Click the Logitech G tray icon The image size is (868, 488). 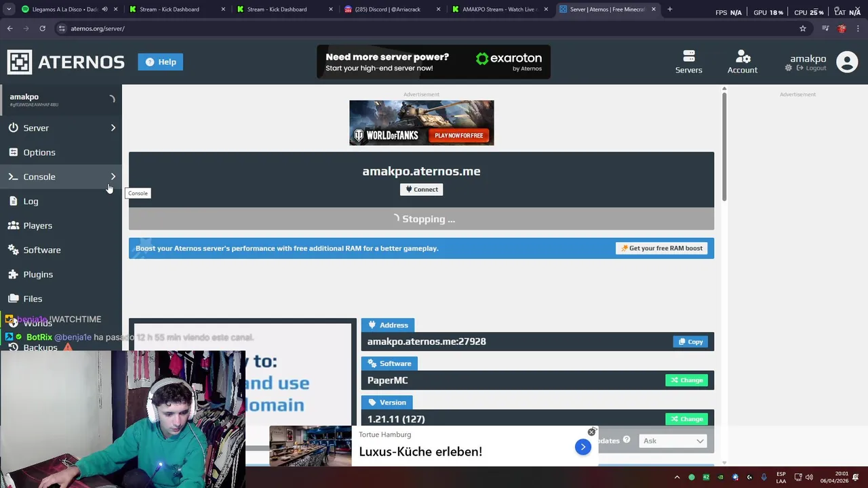(x=749, y=477)
